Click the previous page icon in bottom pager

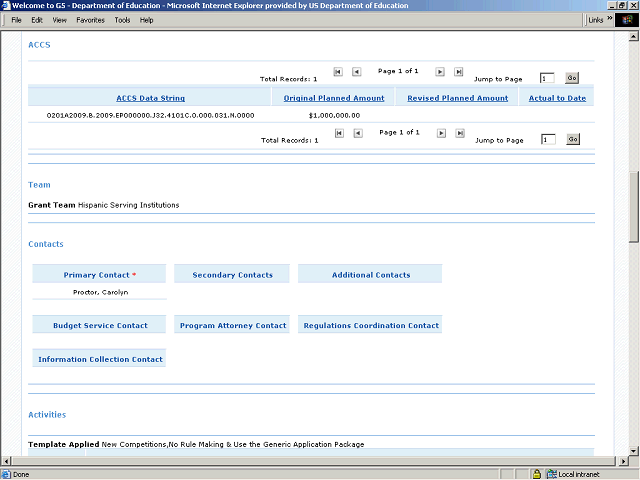tap(357, 133)
